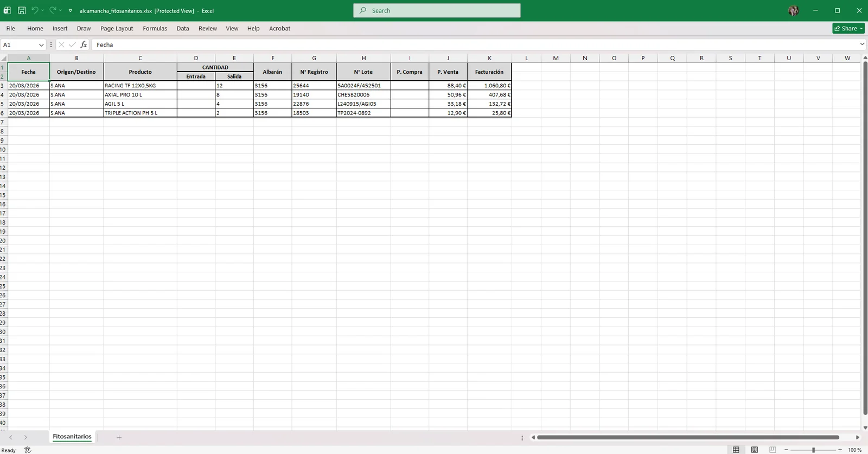Image resolution: width=868 pixels, height=454 pixels.
Task: Click the vertical scroll up arrow
Action: [x=865, y=57]
